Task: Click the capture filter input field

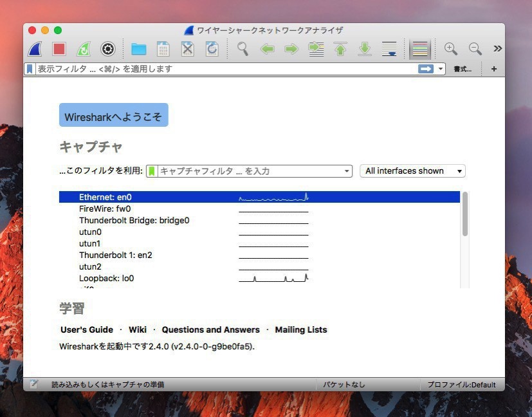Action: 250,171
